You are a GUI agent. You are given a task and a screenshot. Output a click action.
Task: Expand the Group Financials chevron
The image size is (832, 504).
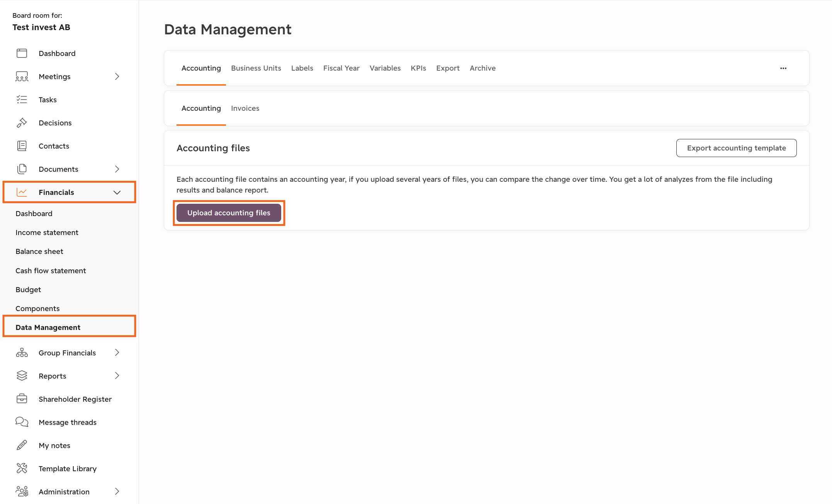tap(117, 353)
